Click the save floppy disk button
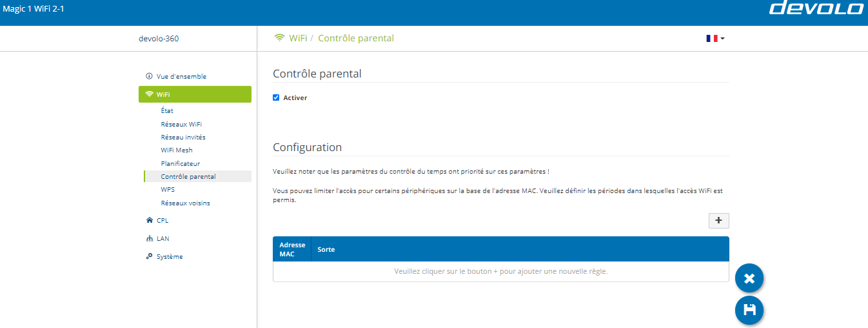868x328 pixels. point(749,310)
